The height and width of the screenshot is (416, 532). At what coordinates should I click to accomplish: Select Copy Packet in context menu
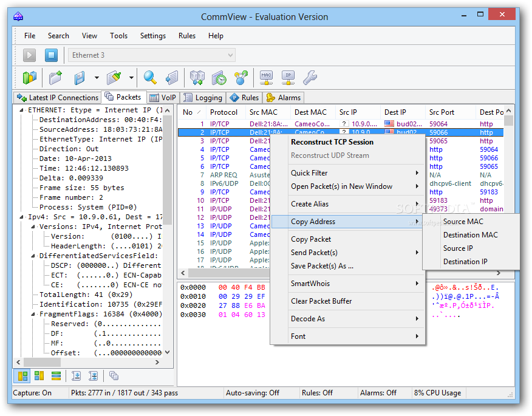[348, 239]
